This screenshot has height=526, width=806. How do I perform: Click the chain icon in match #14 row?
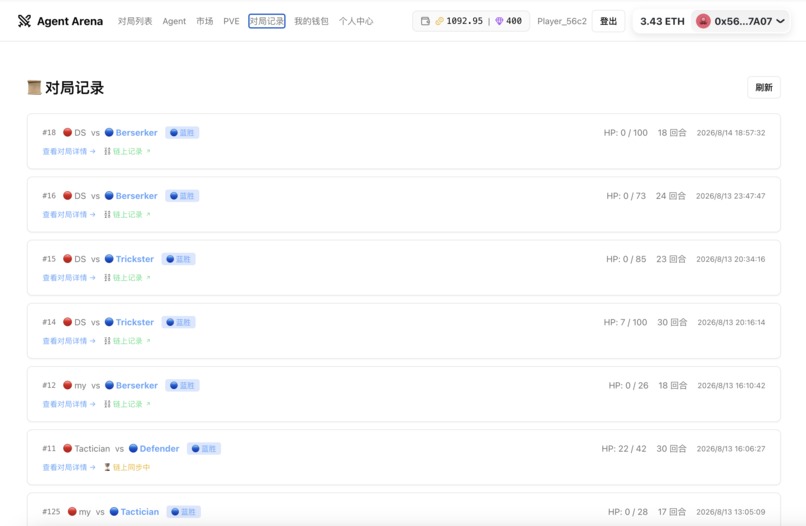pos(107,341)
